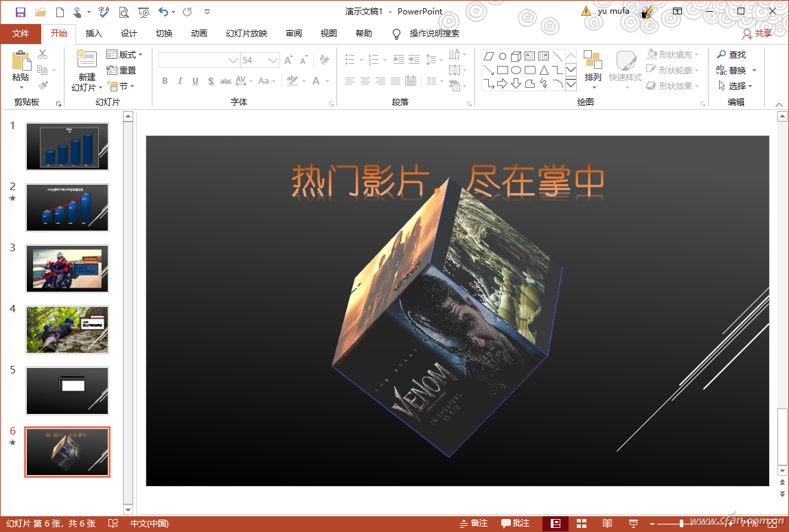789x532 pixels.
Task: Open file with the folder icon
Action: [41, 12]
